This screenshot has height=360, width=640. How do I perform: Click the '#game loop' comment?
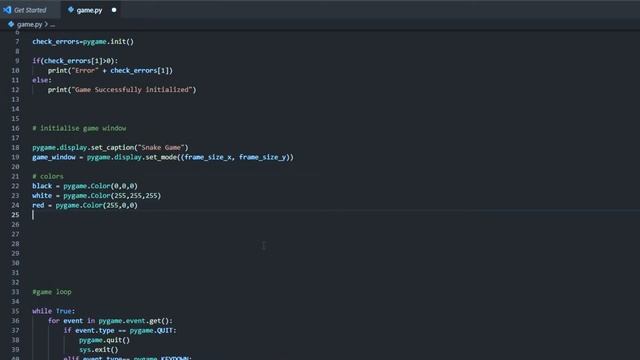(x=52, y=292)
